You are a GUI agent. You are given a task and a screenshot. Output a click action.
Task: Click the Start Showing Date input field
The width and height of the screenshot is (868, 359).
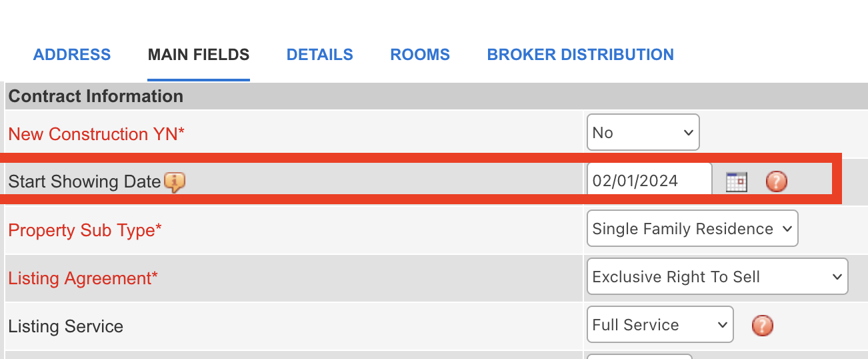pos(649,180)
